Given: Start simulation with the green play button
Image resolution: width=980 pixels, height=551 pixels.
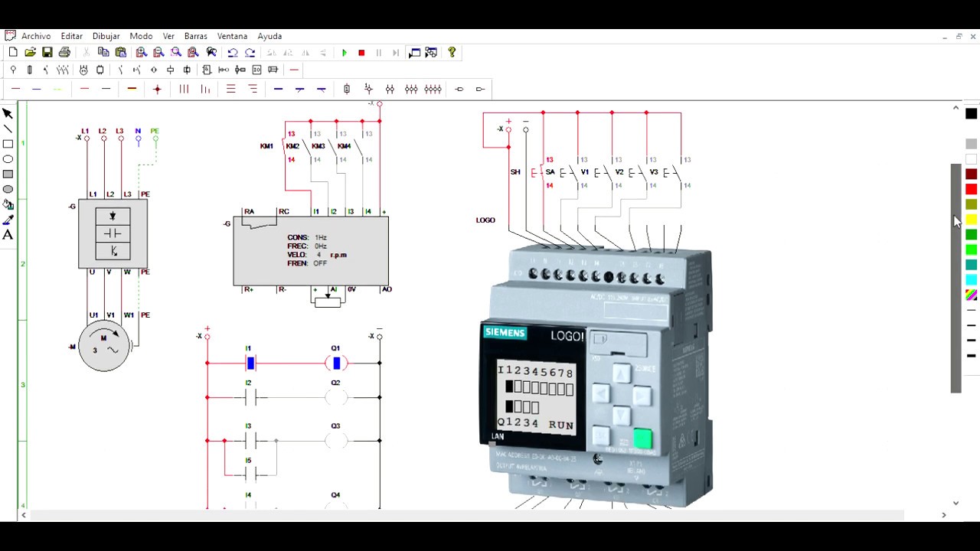Looking at the screenshot, I should [345, 53].
